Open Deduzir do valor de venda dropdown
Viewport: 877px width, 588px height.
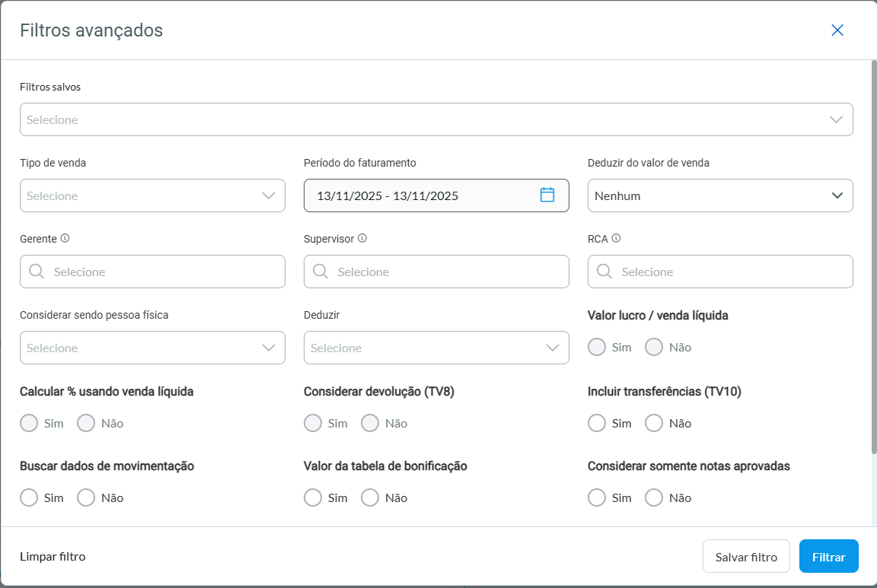[719, 195]
